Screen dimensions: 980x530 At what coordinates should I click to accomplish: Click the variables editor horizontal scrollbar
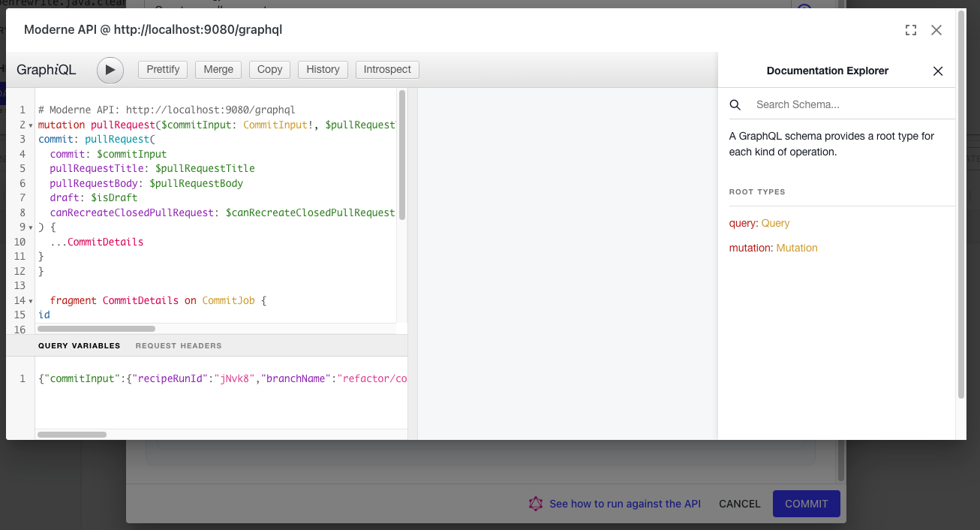(72, 434)
